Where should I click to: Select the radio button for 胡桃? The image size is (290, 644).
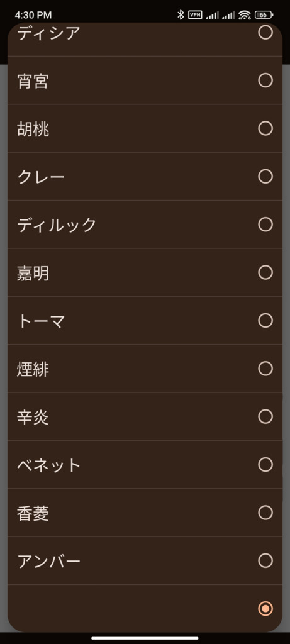[265, 128]
